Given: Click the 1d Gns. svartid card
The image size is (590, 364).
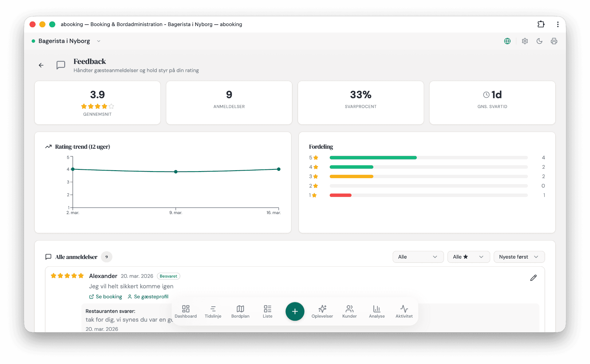Looking at the screenshot, I should [492, 103].
